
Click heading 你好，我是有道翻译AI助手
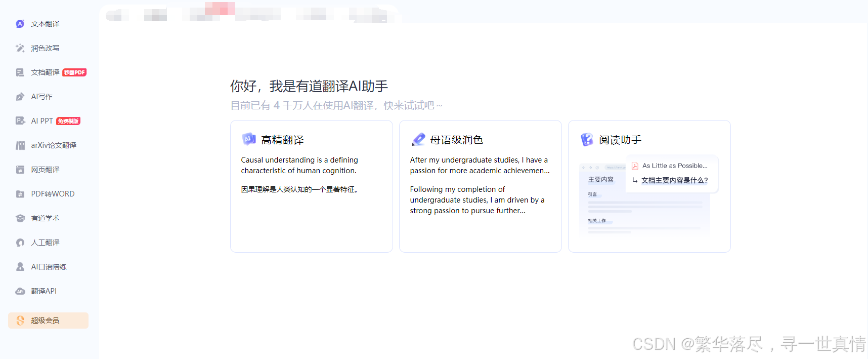coord(309,87)
